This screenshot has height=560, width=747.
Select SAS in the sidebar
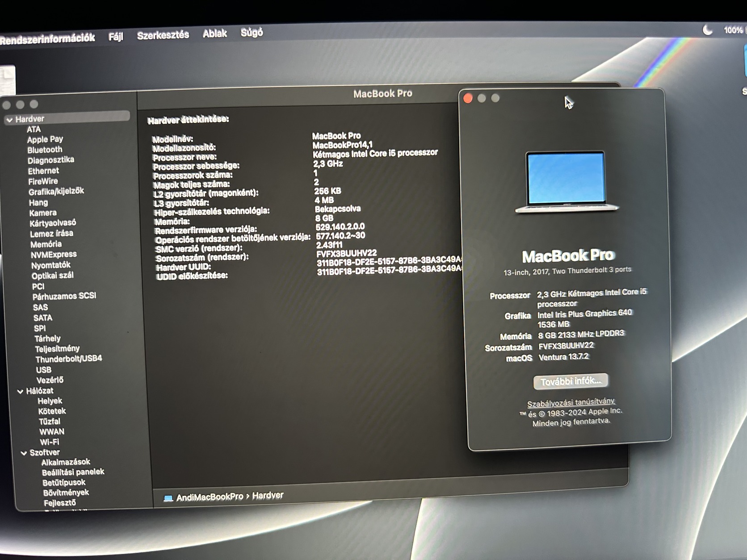tap(40, 308)
